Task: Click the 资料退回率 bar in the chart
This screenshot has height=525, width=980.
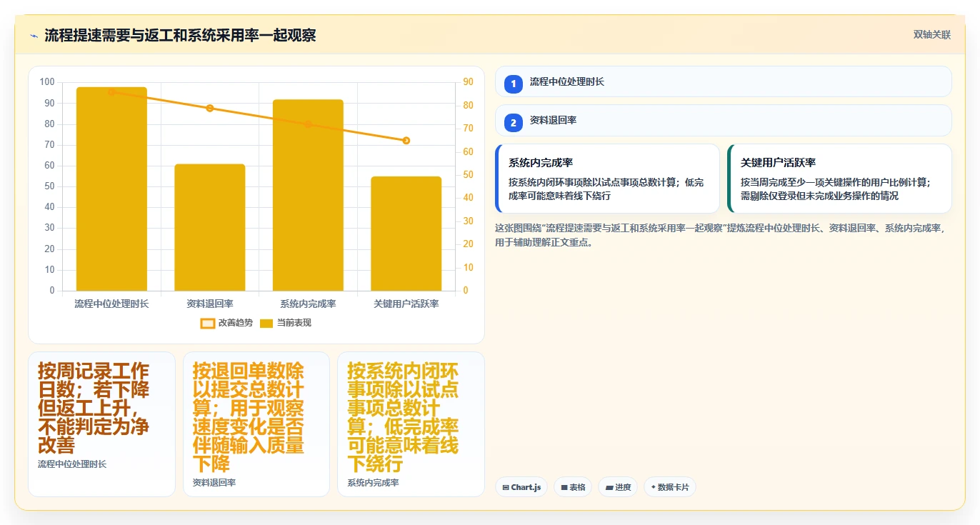Action: [x=210, y=227]
